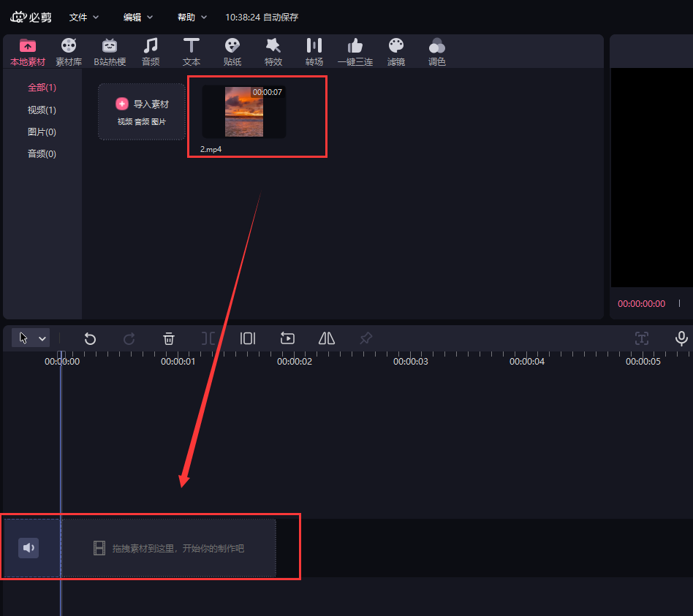Open the 贴纸 (sticker) panel
Screen dimensions: 693x616
click(232, 51)
